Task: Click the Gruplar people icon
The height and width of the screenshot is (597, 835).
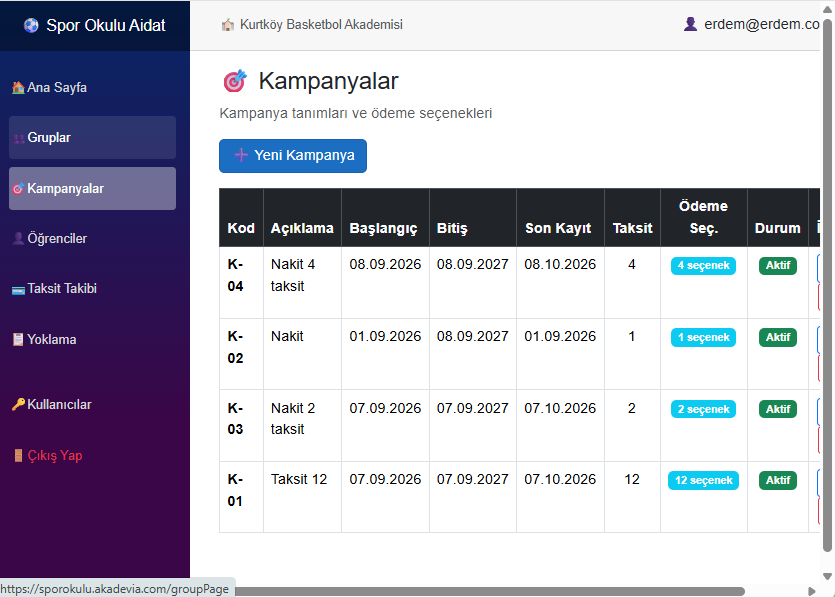Action: click(19, 138)
